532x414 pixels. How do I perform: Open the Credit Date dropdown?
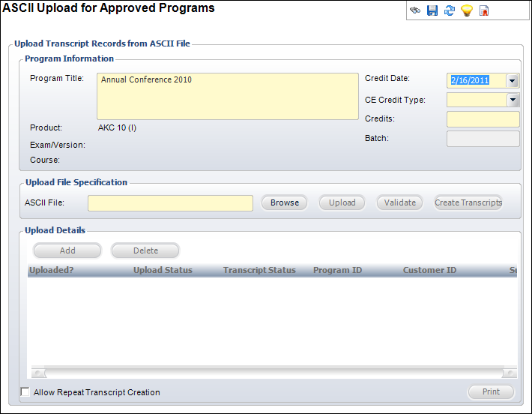(x=513, y=81)
